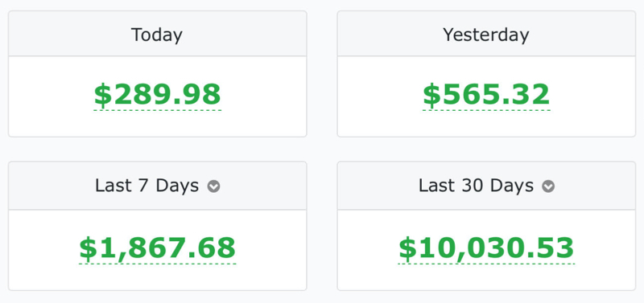
Task: Select the Yesterday header title
Action: coord(486,35)
